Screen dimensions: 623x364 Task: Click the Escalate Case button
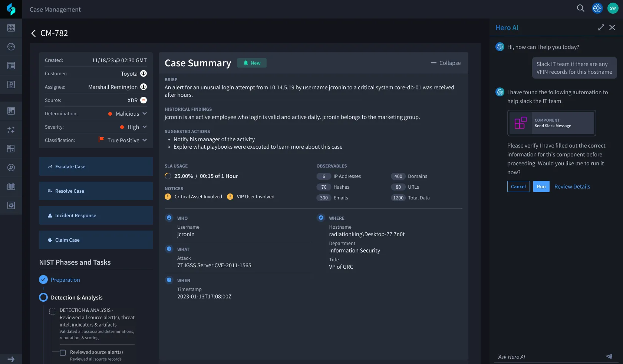click(96, 166)
